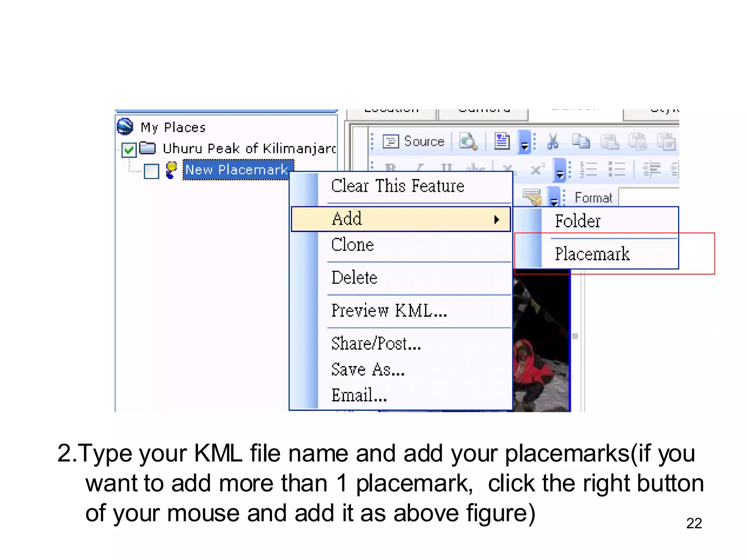Insert a bulleted list

[617, 169]
